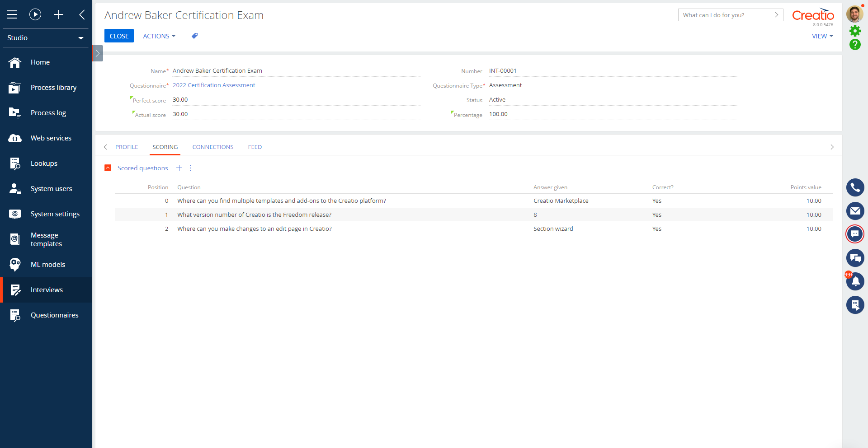
Task: Open the notifications bell panel
Action: (x=855, y=281)
